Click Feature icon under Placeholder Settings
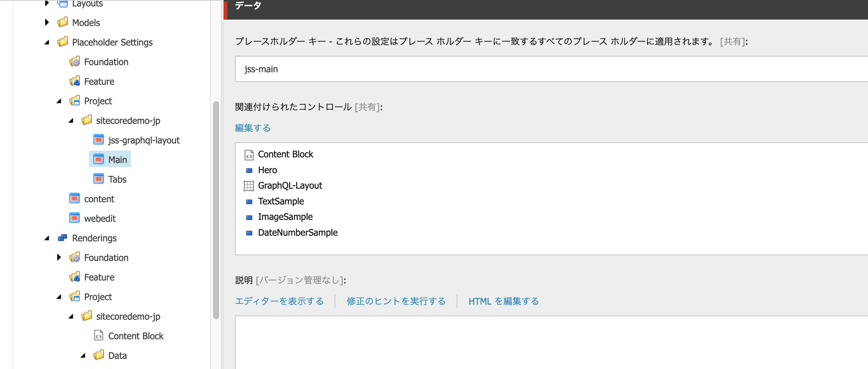Image resolution: width=868 pixels, height=369 pixels. [x=75, y=81]
